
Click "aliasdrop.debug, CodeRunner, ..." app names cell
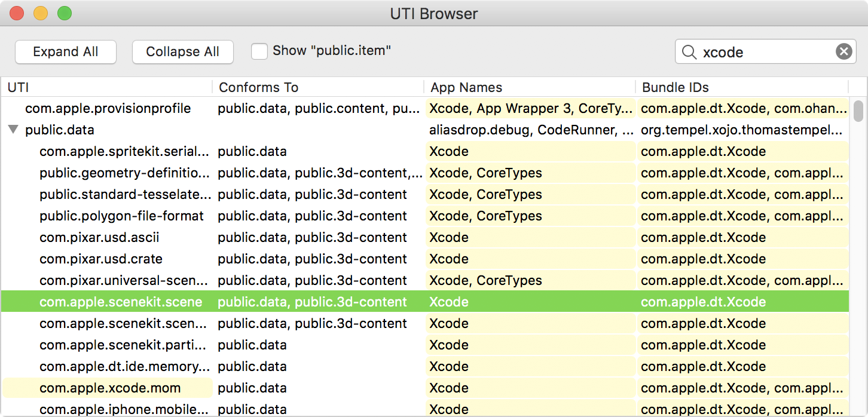click(x=531, y=130)
